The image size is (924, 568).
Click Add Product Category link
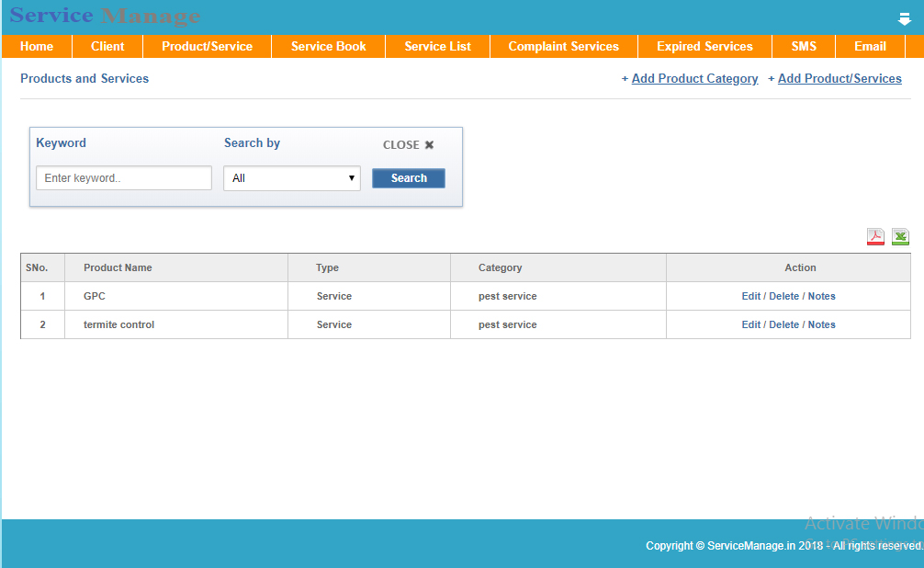click(694, 79)
